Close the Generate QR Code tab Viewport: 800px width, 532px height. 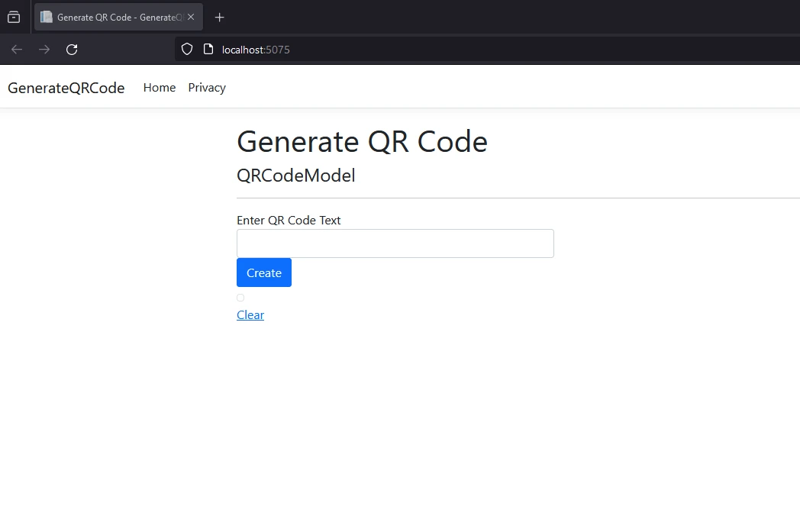(x=191, y=17)
